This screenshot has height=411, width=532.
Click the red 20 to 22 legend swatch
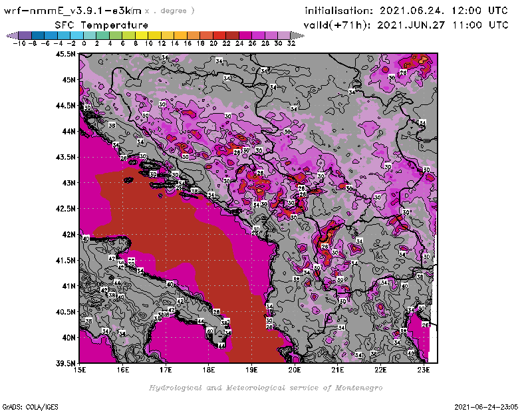click(x=219, y=35)
